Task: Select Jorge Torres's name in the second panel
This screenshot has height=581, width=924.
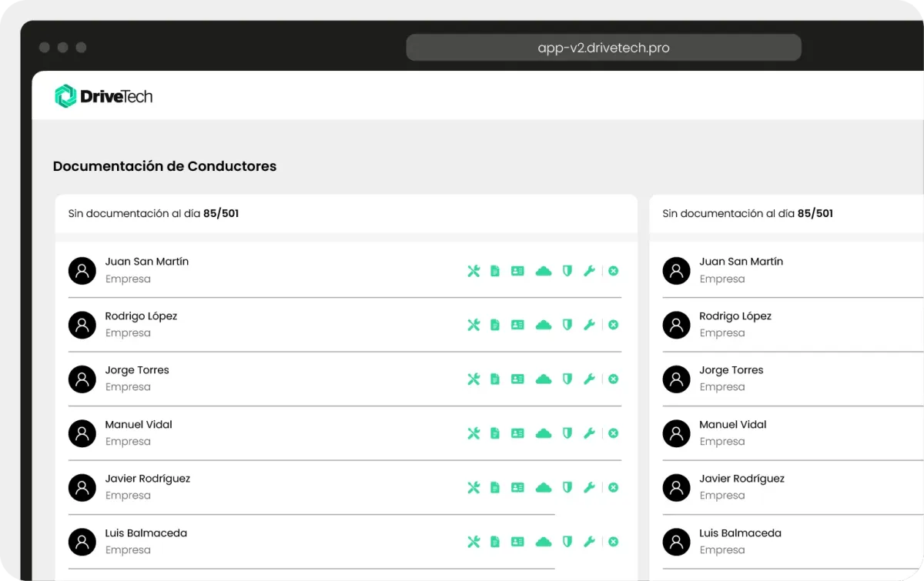Action: tap(731, 370)
